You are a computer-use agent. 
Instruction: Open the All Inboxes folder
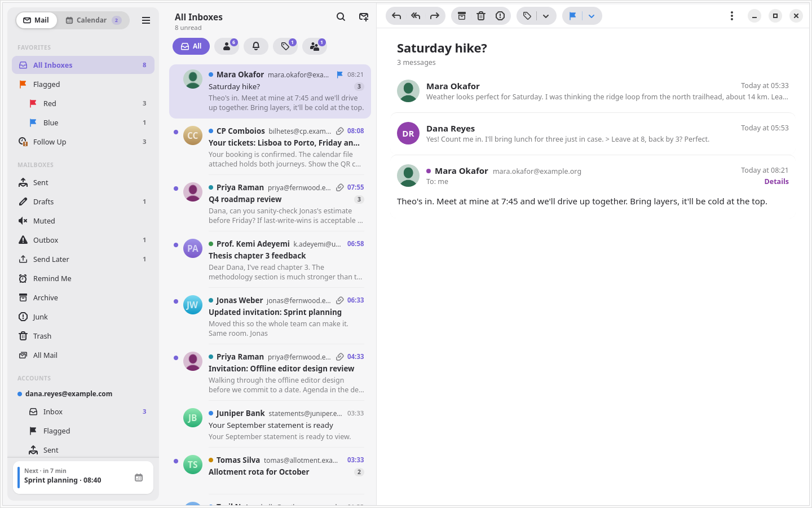click(x=83, y=65)
